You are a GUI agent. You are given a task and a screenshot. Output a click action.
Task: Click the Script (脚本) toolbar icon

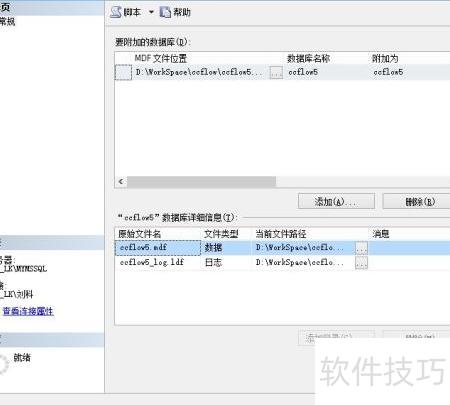(x=116, y=12)
